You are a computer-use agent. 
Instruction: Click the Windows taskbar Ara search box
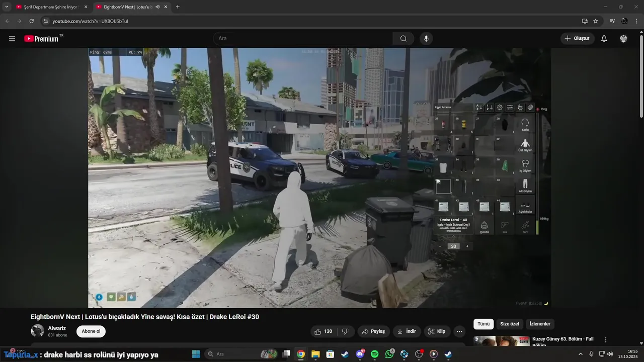[242, 354]
